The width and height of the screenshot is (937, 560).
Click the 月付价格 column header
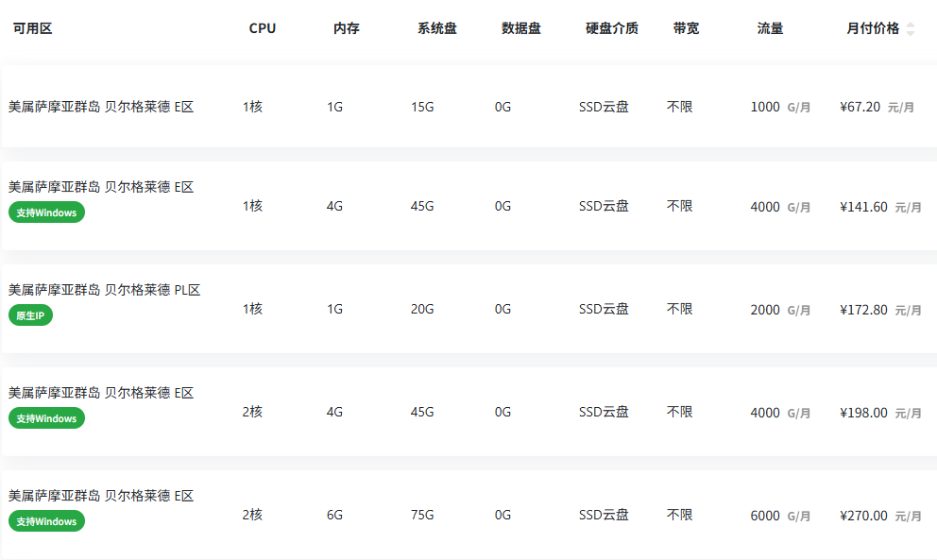pos(873,28)
